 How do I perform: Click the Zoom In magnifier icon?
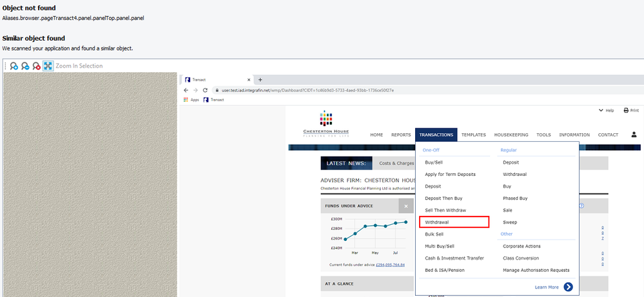pos(14,66)
